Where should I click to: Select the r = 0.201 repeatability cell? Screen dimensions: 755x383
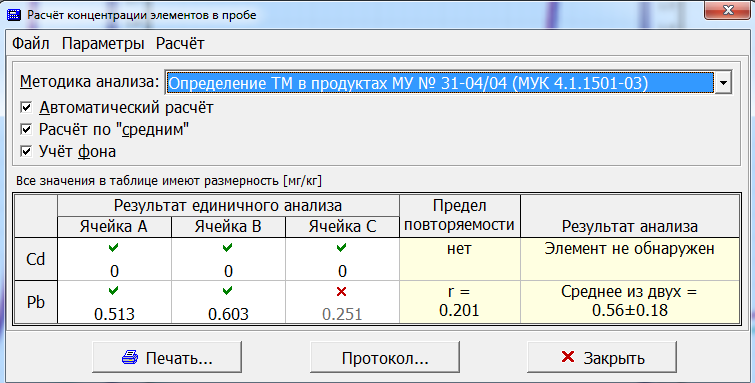point(460,302)
